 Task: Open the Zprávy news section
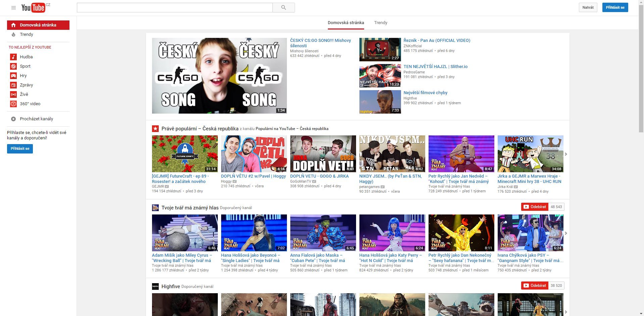point(13,85)
